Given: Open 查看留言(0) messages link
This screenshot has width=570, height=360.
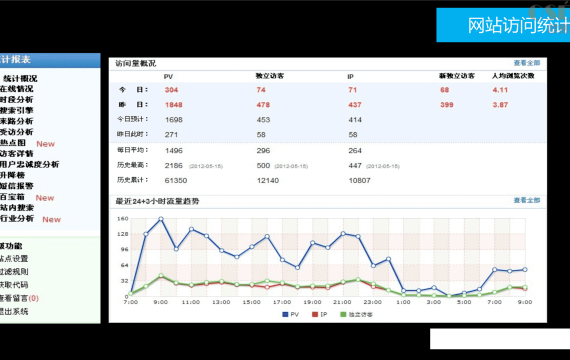Looking at the screenshot, I should pos(19,298).
